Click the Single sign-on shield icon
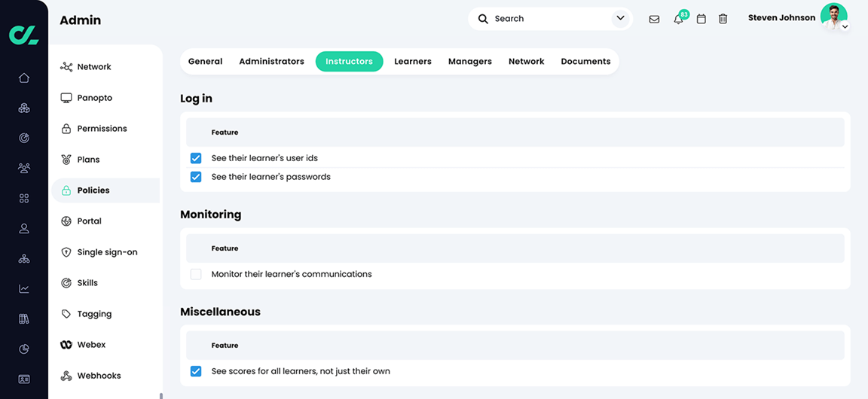868x399 pixels. [x=66, y=252]
